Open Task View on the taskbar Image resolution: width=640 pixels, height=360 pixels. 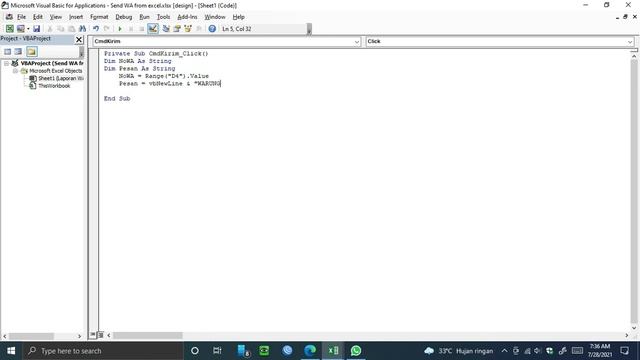click(x=217, y=351)
